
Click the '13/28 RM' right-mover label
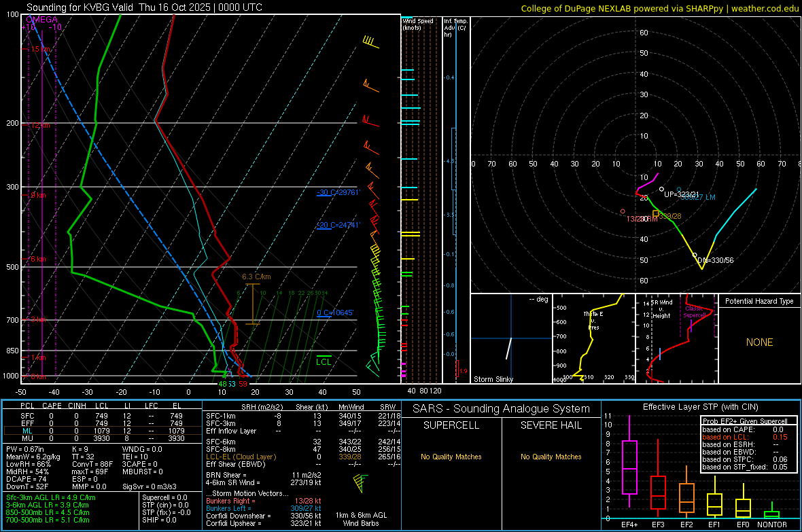tap(642, 219)
